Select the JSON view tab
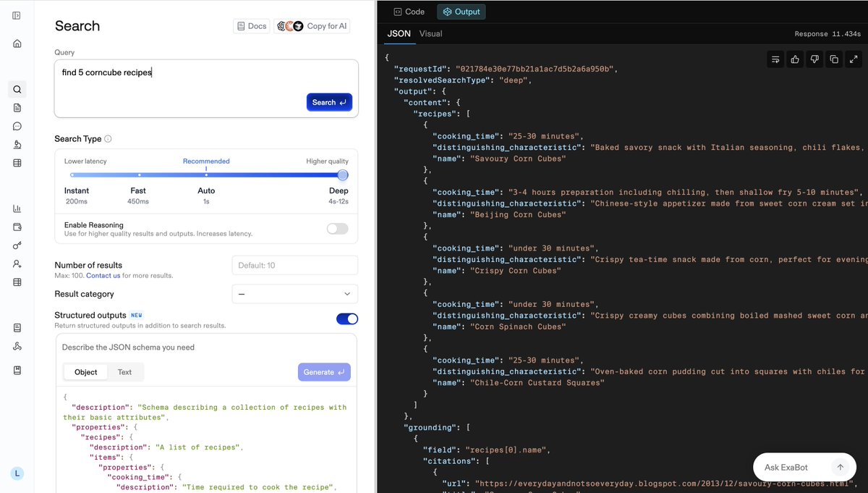868x493 pixels. click(399, 33)
